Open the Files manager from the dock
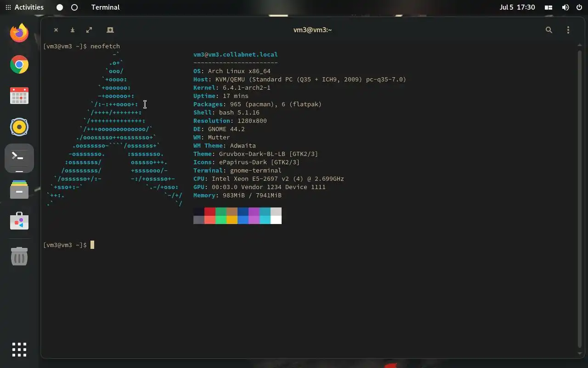Viewport: 588px width, 368px height. point(19,190)
